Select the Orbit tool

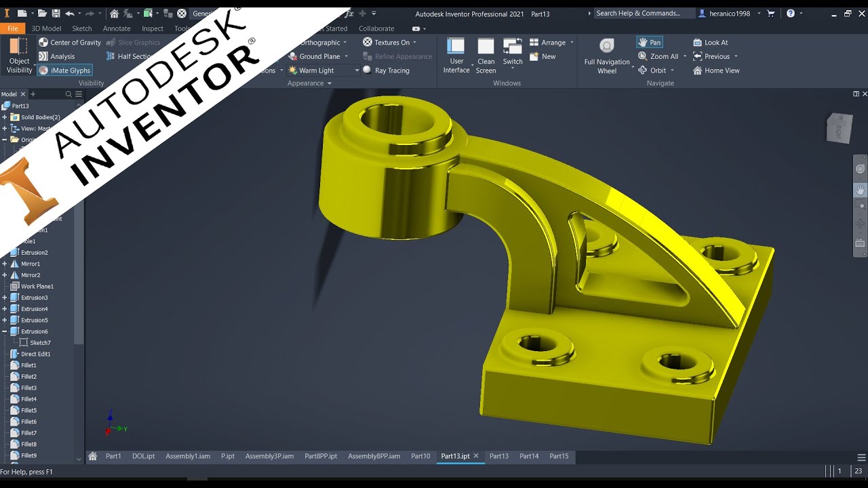pos(652,70)
